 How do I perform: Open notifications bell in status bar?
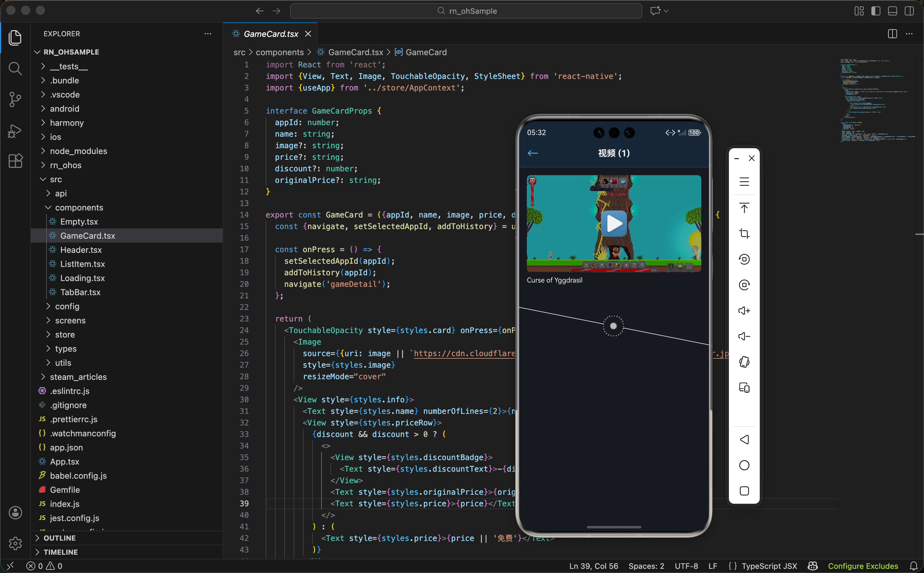pos(914,566)
